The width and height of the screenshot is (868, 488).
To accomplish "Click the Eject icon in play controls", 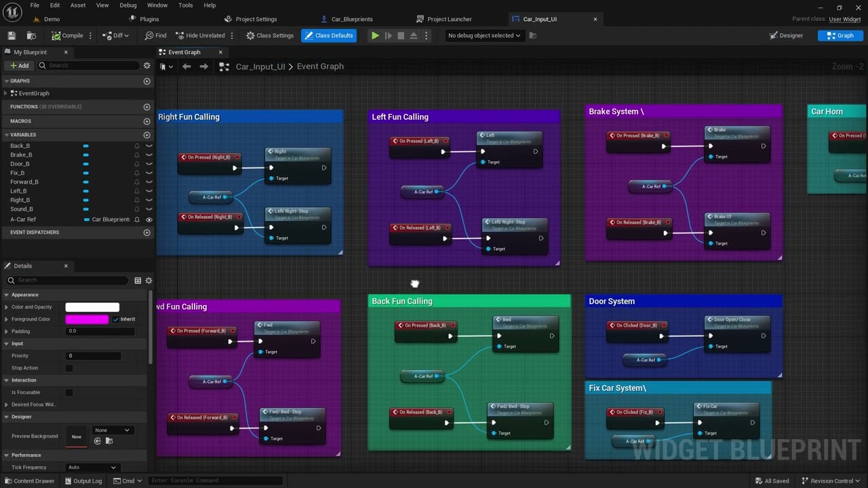I will coord(414,35).
